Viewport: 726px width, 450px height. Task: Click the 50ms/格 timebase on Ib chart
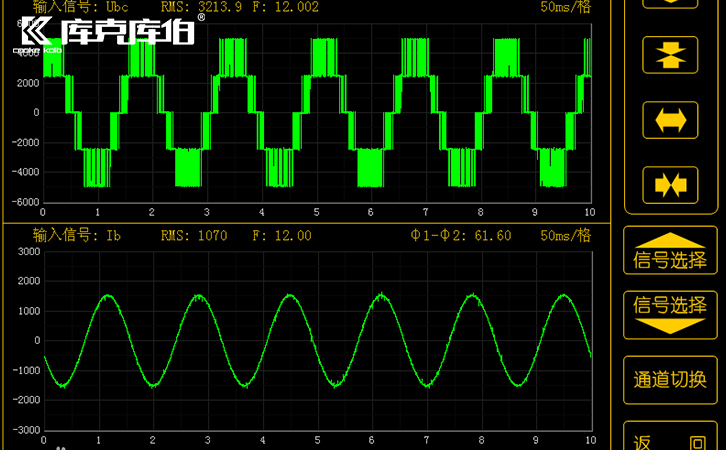pos(565,236)
